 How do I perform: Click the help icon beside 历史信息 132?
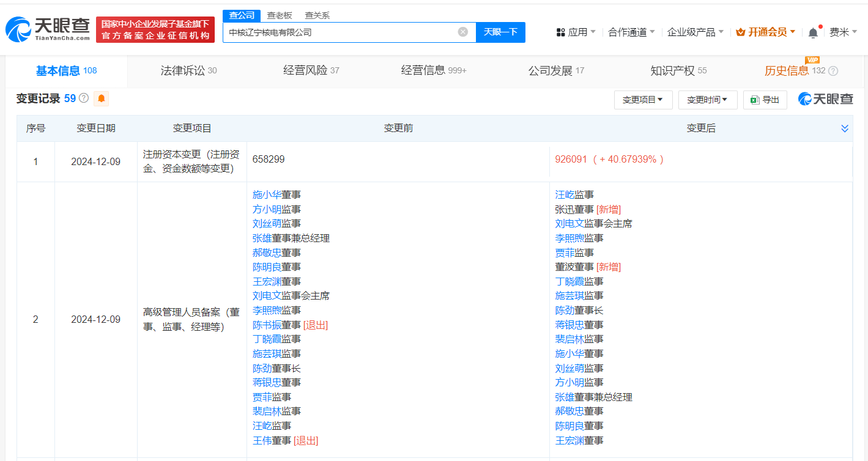(833, 71)
